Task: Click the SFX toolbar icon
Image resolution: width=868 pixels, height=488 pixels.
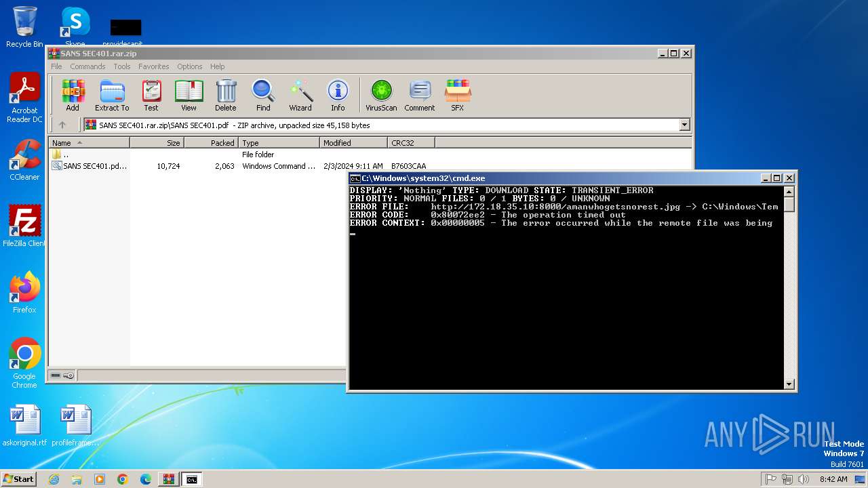Action: [x=458, y=95]
